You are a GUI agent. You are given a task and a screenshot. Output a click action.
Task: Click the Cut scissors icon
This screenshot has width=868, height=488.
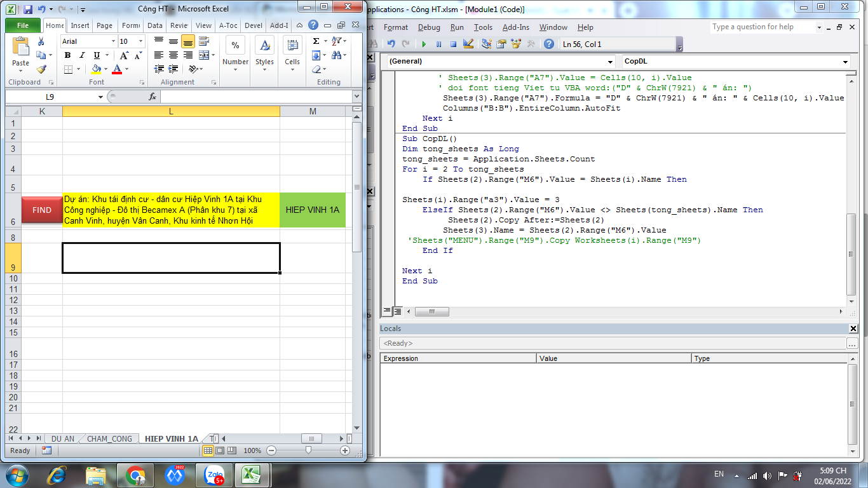click(41, 41)
